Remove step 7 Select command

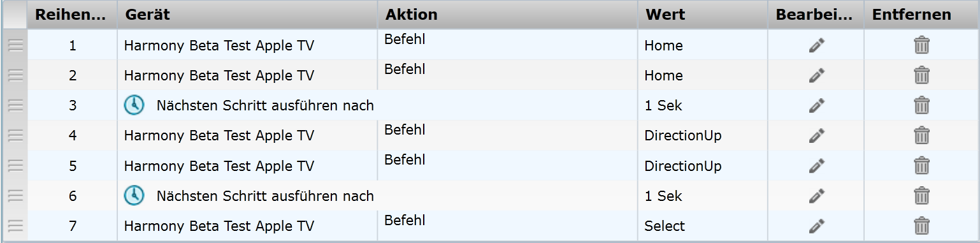(x=921, y=226)
